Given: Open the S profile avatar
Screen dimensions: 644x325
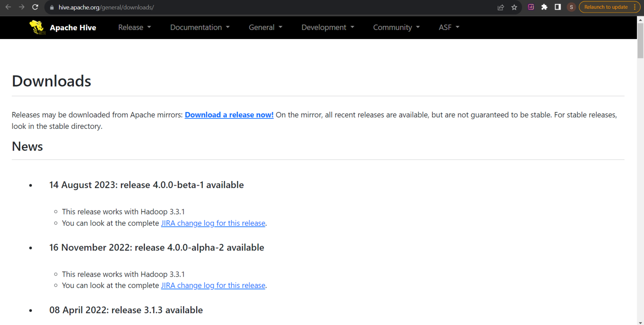Looking at the screenshot, I should [571, 7].
